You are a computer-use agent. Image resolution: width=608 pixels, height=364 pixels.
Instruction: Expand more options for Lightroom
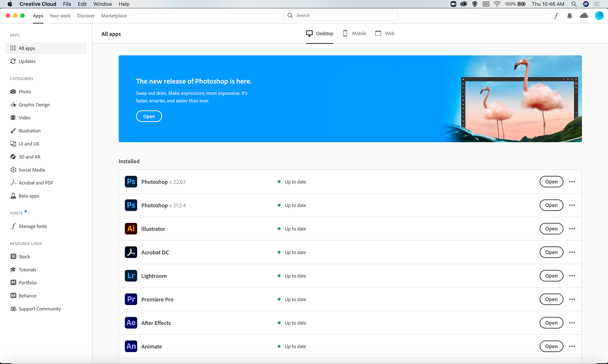pos(572,276)
